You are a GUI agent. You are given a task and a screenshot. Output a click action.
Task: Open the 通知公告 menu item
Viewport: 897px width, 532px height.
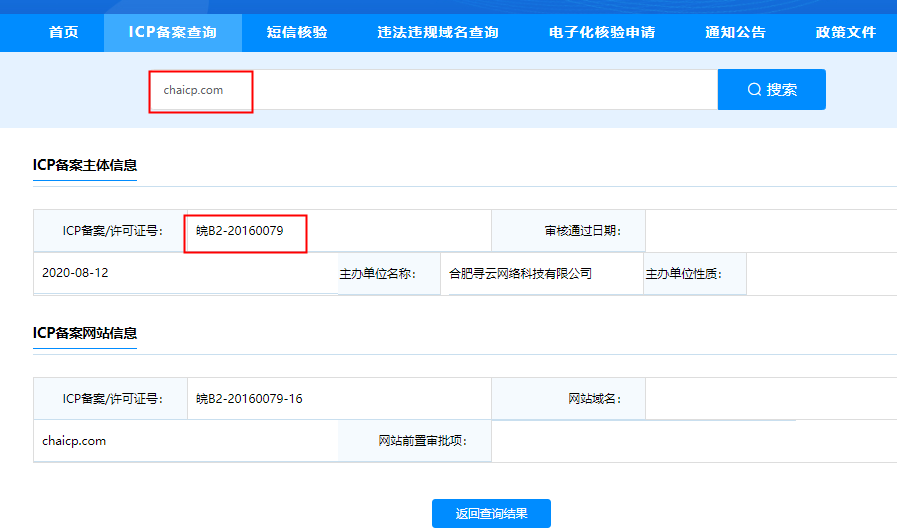point(735,32)
